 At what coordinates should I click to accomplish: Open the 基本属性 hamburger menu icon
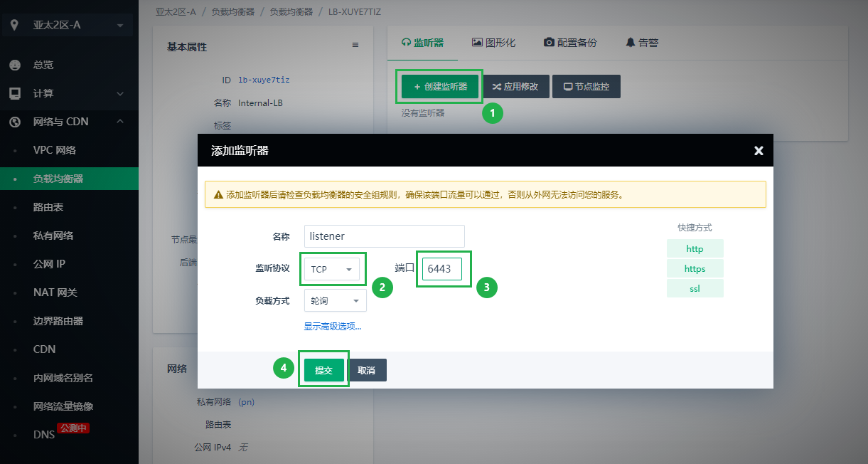click(355, 46)
